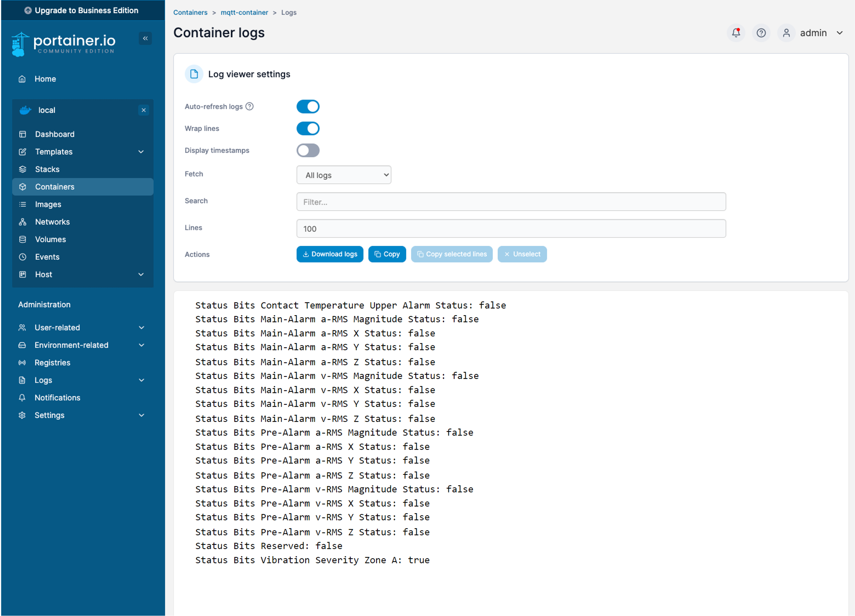Click the Auto-refresh logs help tooltip icon
This screenshot has height=616, width=855.
click(x=250, y=106)
